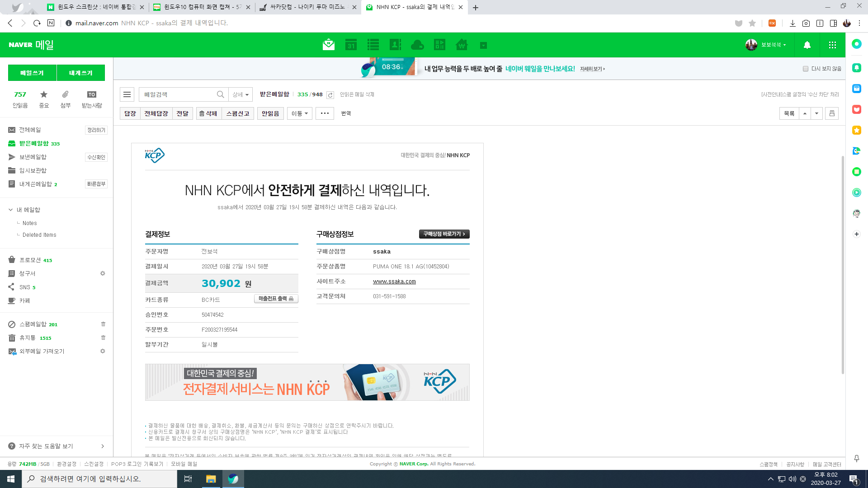Viewport: 868px width, 488px height.
Task: Go to previous mail with up arrow
Action: (x=805, y=113)
